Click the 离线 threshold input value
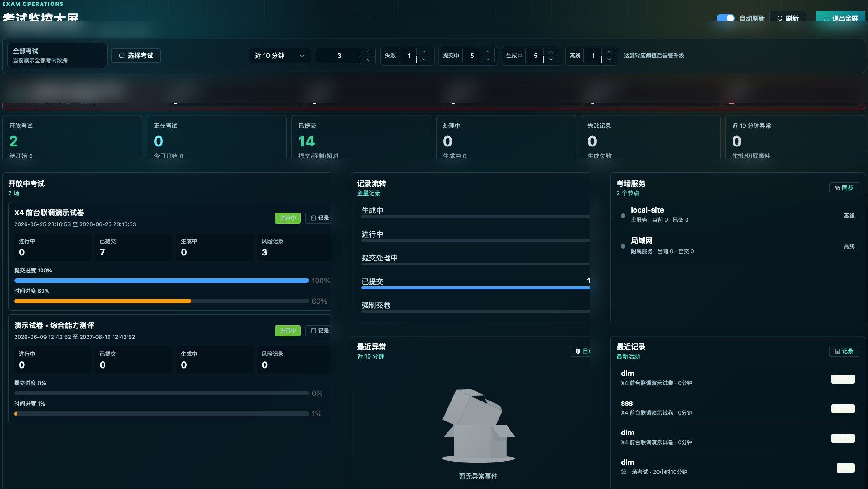 pos(593,56)
